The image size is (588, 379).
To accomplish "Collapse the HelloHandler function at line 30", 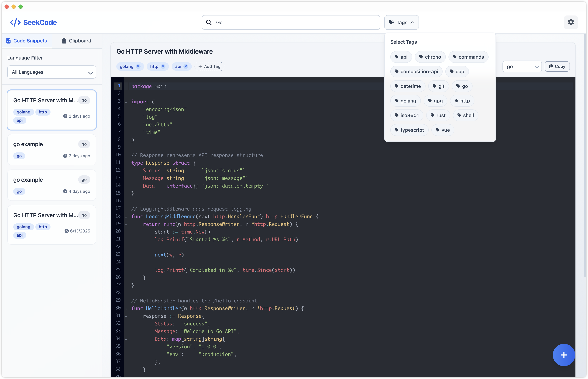I will [x=126, y=309].
